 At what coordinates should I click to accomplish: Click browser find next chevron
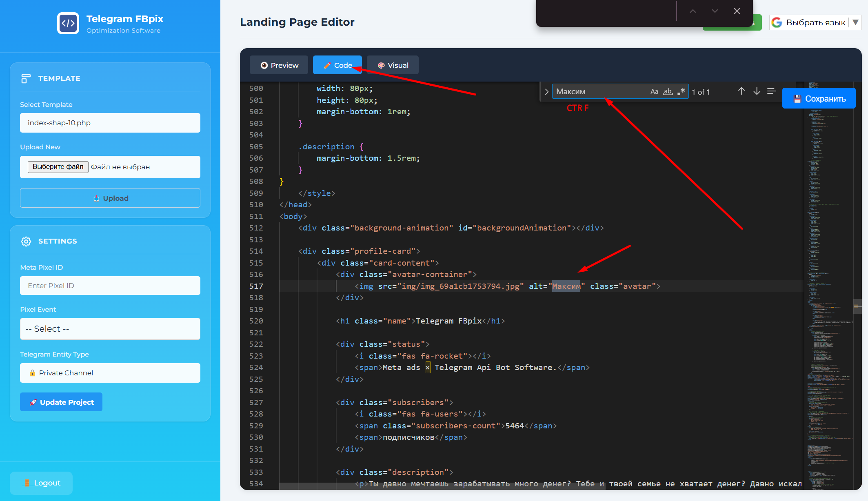tap(715, 11)
